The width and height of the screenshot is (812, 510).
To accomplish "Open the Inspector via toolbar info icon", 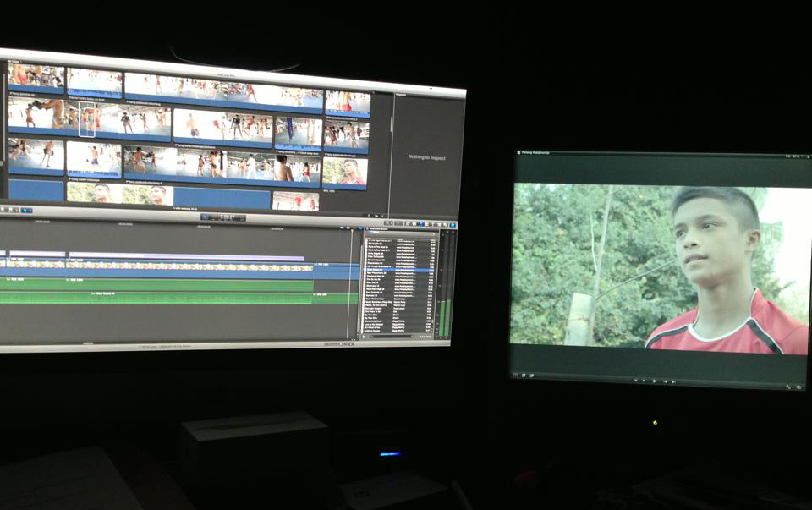I will [453, 225].
